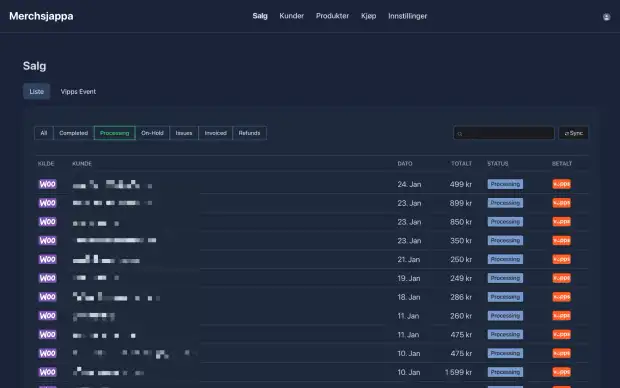Click the Vipps badge in the 249 kr row

click(x=561, y=278)
